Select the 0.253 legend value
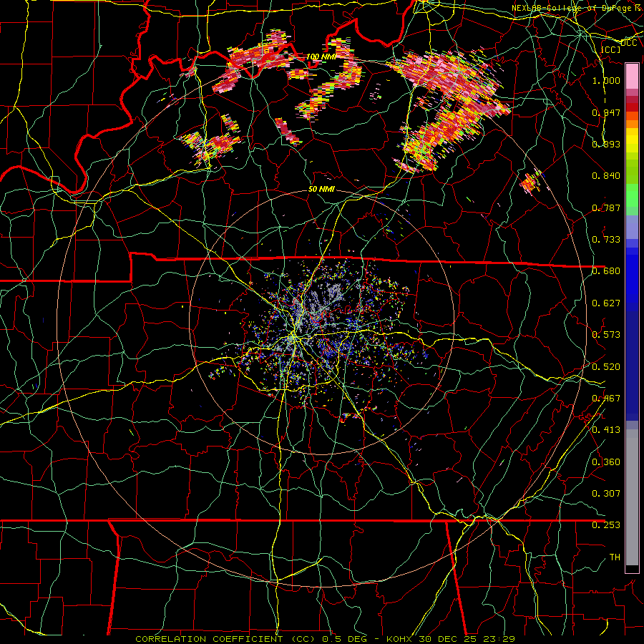Image resolution: width=644 pixels, height=644 pixels. 606,525
